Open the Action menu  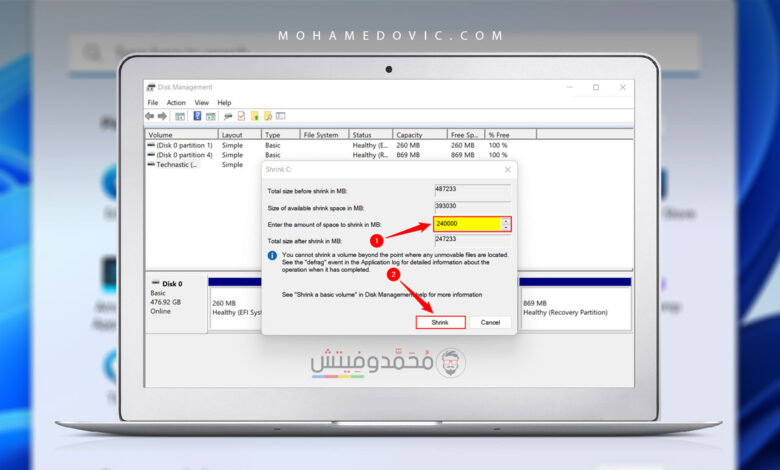[x=176, y=102]
